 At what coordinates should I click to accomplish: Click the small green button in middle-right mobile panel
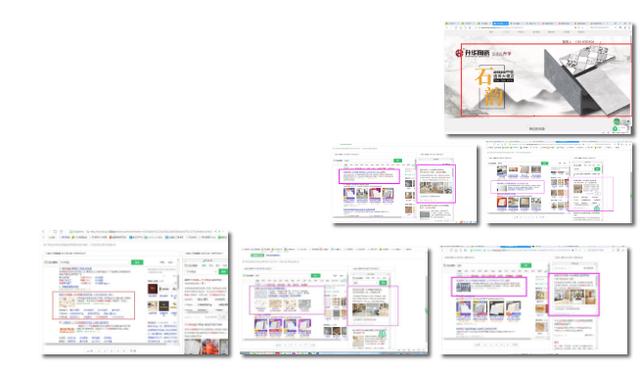click(x=597, y=169)
